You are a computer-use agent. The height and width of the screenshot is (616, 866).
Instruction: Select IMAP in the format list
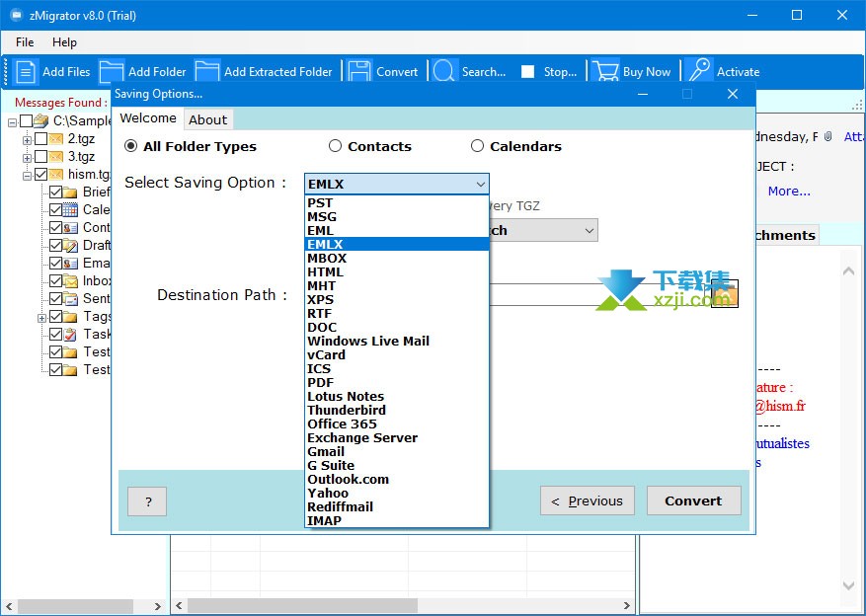(x=397, y=520)
